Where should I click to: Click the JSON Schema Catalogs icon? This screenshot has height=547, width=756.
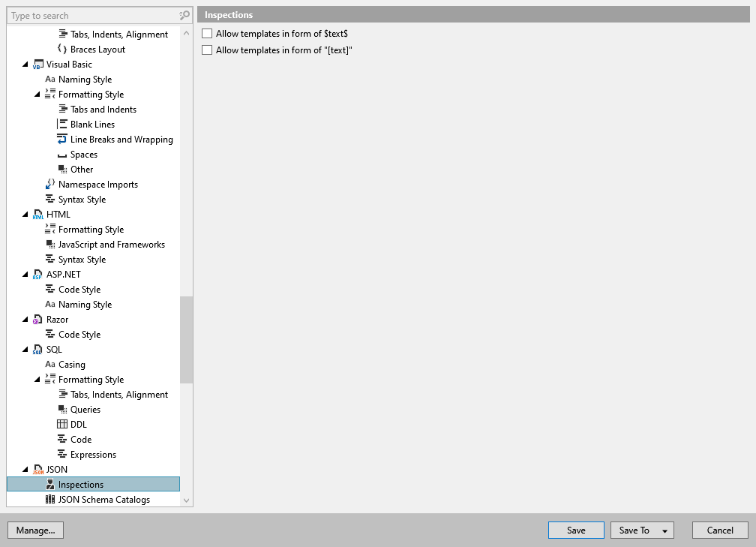[x=50, y=499]
